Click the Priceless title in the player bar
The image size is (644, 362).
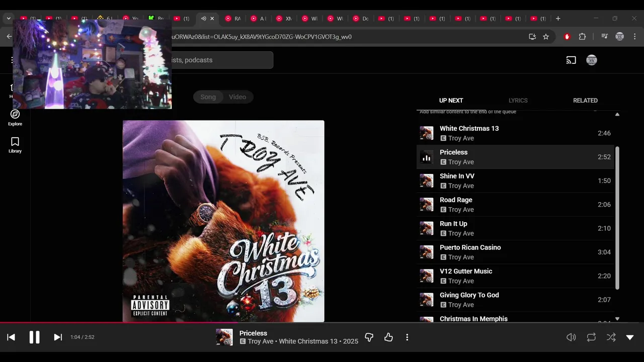click(253, 333)
